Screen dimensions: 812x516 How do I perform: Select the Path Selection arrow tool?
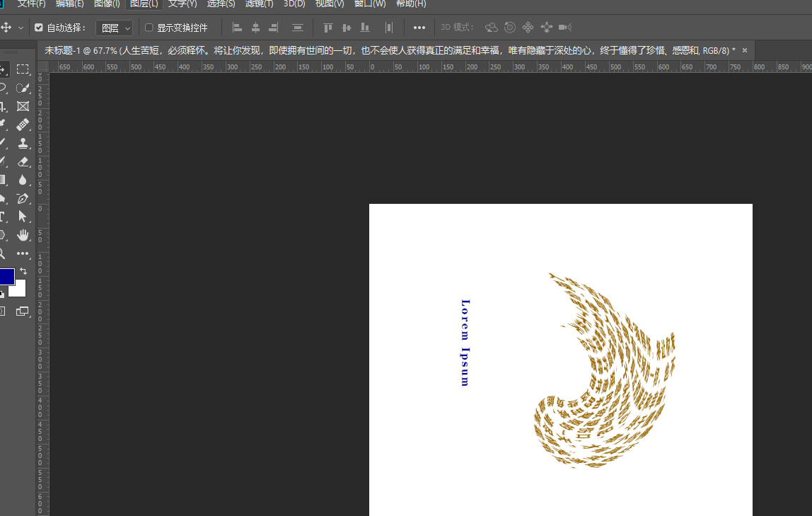(22, 217)
